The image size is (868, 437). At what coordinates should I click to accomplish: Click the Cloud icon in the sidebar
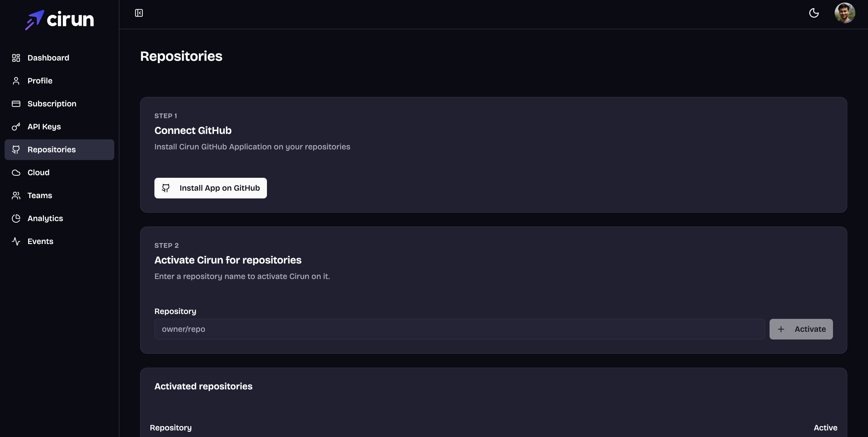coord(16,172)
